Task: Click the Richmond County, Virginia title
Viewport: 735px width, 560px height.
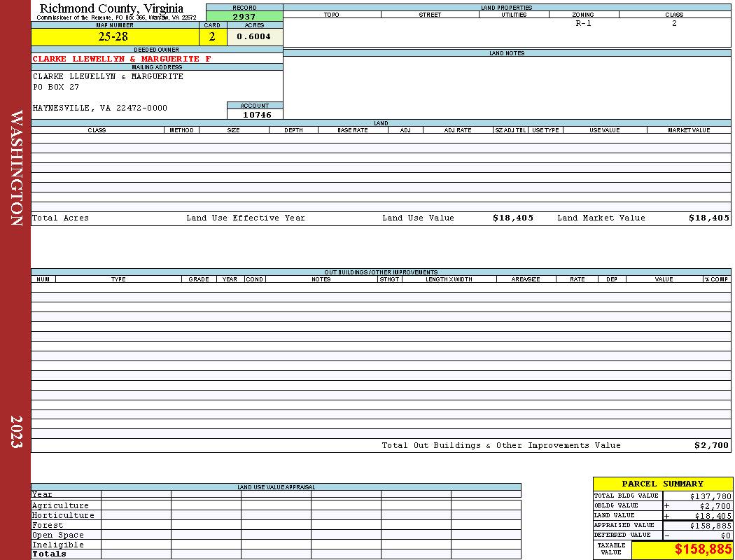Action: pyautogui.click(x=111, y=8)
